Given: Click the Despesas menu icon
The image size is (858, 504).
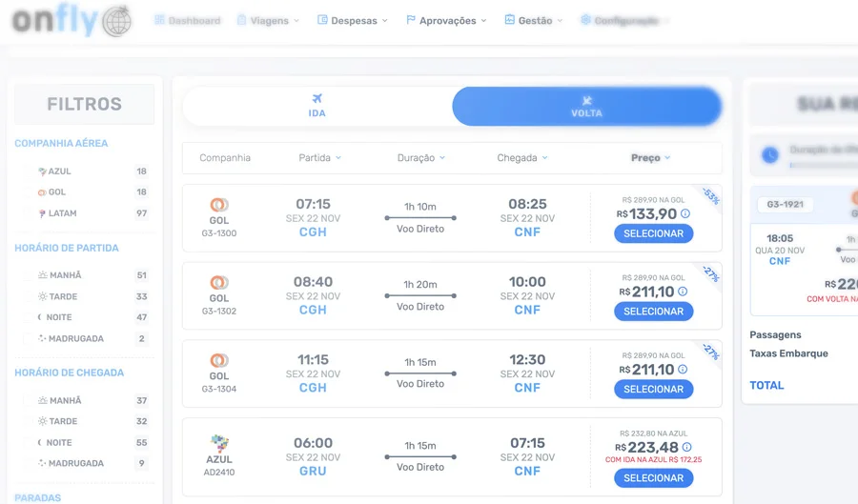Looking at the screenshot, I should click(322, 20).
